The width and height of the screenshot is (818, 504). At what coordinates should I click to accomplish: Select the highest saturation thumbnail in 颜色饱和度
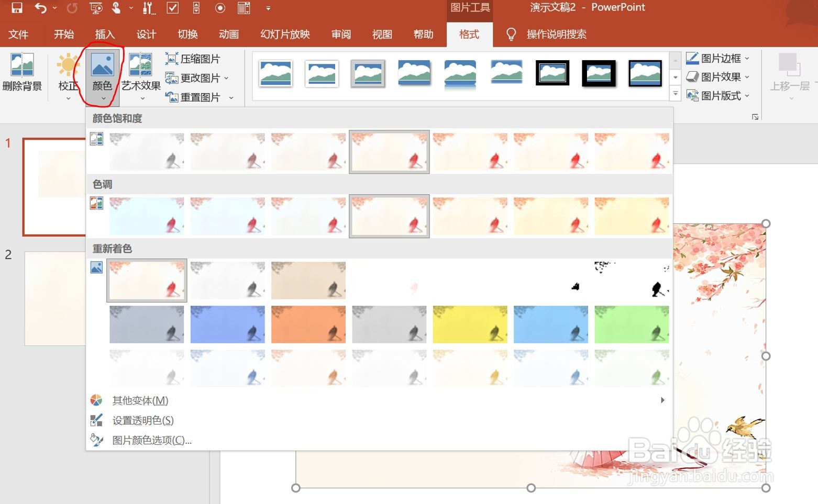[632, 152]
